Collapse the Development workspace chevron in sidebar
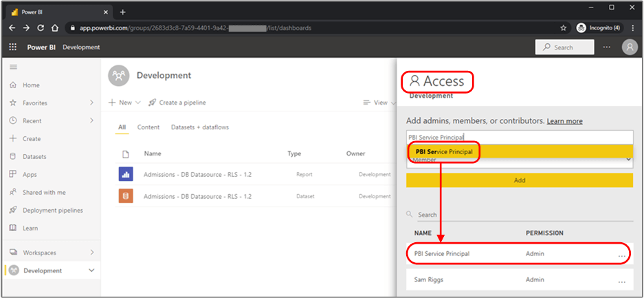Viewport: 644px width, 298px height. [x=91, y=270]
